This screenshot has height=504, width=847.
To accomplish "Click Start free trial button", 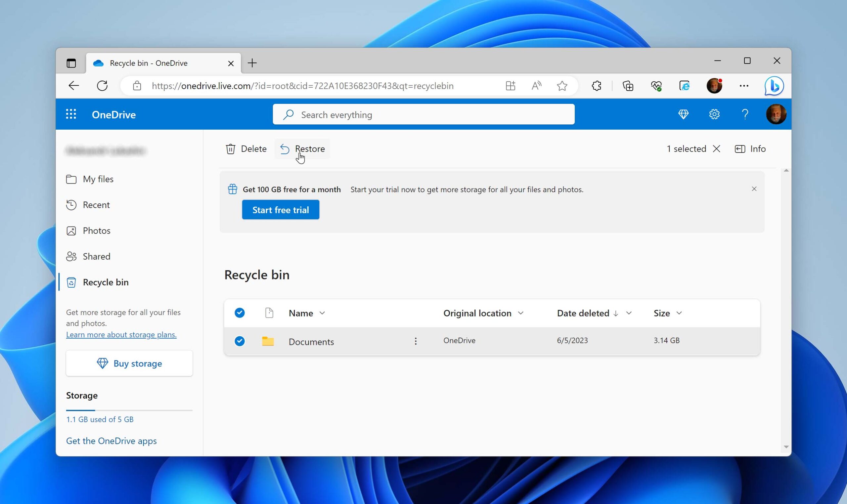I will click(x=280, y=209).
